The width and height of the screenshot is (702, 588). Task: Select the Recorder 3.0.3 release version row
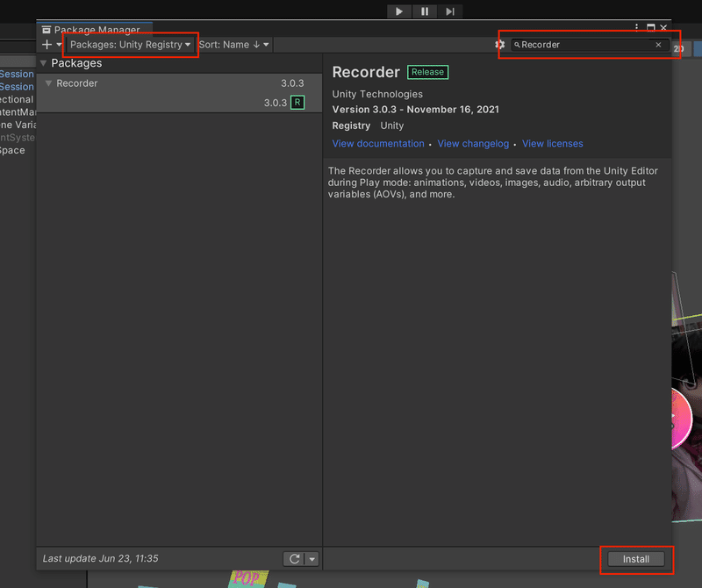coord(179,103)
